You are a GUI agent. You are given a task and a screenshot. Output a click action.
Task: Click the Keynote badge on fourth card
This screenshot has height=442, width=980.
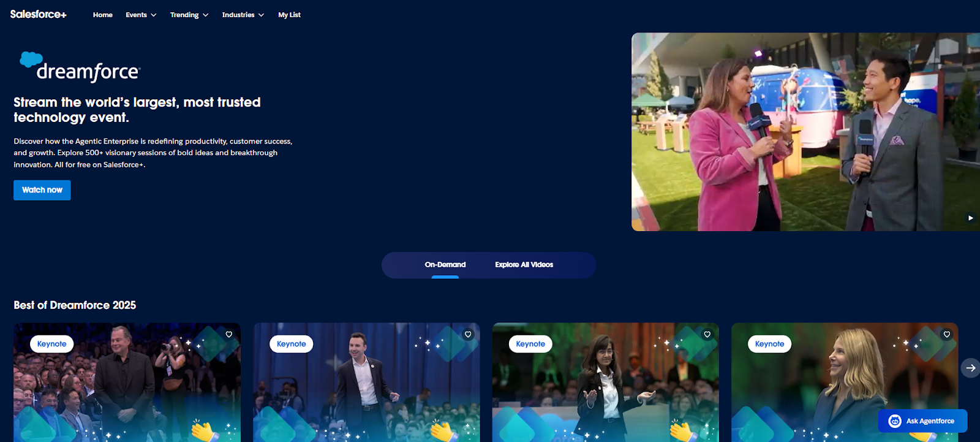coord(770,344)
